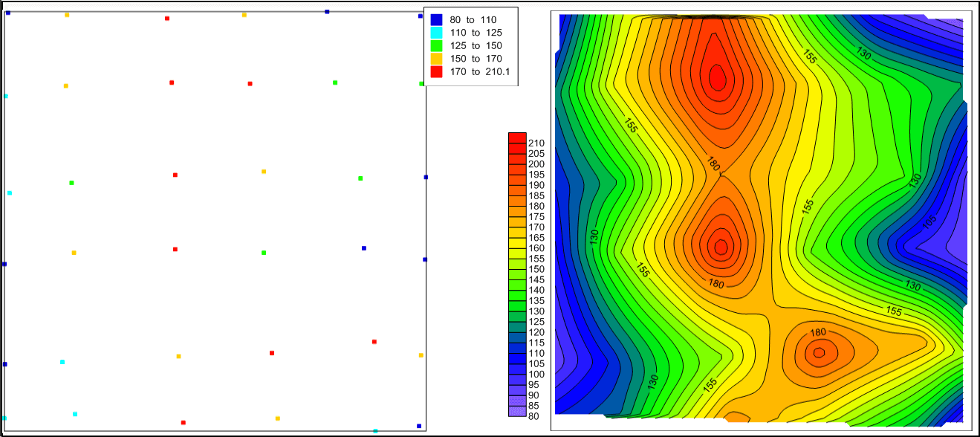Click the 165 label on the color scale

point(536,238)
